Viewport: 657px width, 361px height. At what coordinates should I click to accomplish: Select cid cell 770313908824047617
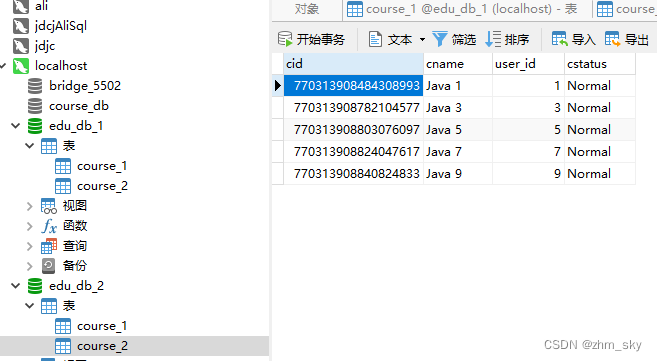pyautogui.click(x=353, y=152)
